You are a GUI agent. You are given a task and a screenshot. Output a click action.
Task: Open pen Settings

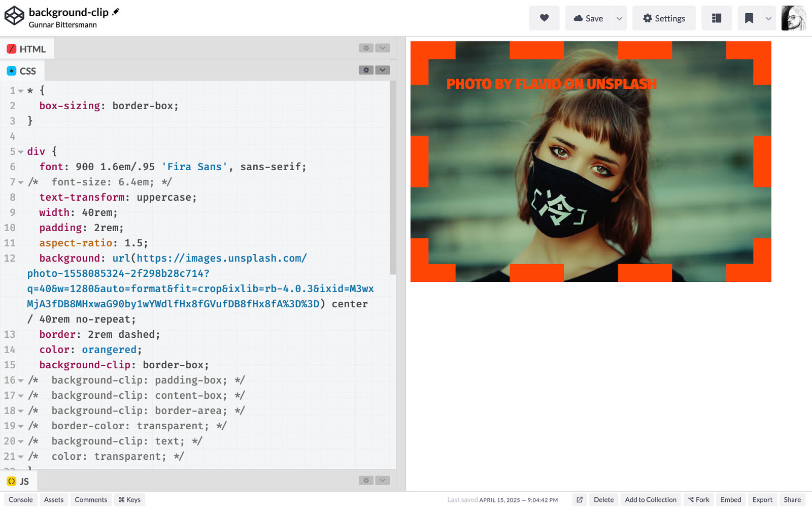[x=664, y=18]
